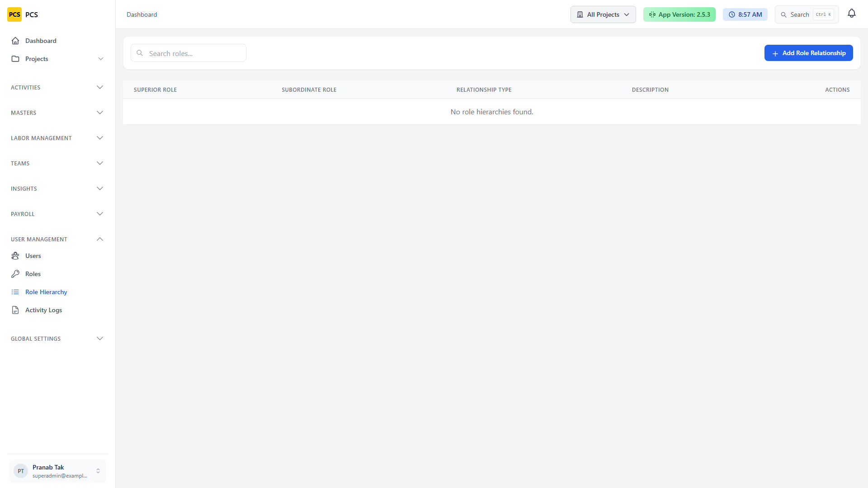868x488 pixels.
Task: Click the App Version: 2.5.3 badge
Action: [x=679, y=14]
